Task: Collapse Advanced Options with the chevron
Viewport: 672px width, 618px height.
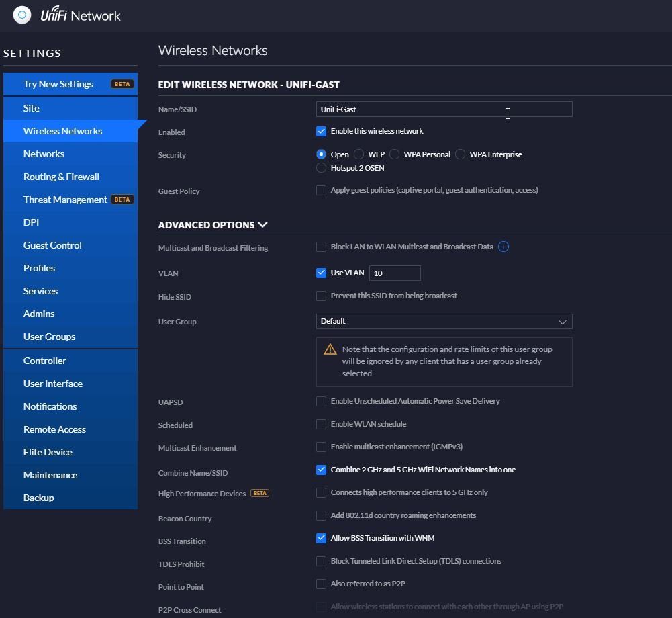Action: pos(262,224)
